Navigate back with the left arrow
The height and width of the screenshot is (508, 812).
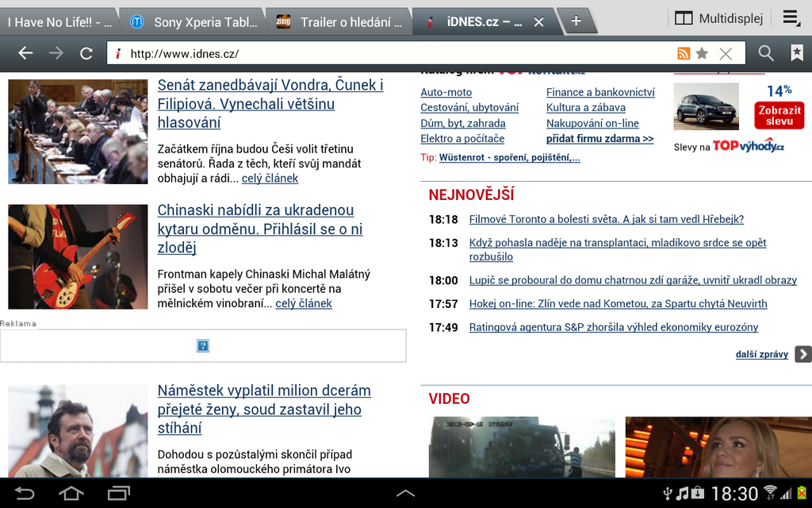pyautogui.click(x=25, y=52)
